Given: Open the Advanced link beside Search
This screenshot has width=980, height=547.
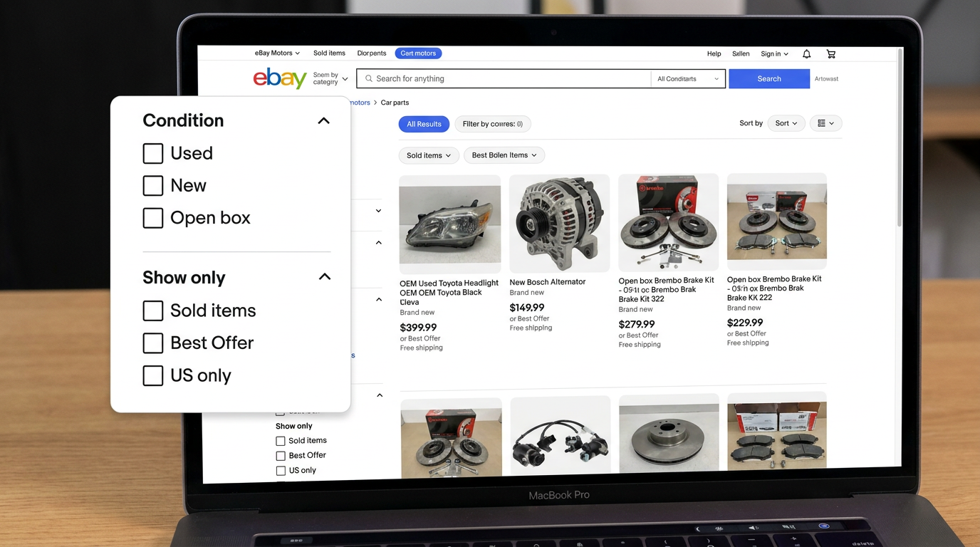Looking at the screenshot, I should click(826, 79).
